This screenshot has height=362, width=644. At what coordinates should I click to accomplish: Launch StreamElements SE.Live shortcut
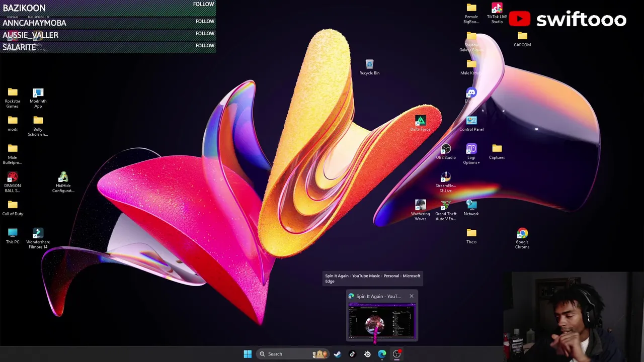click(x=446, y=182)
